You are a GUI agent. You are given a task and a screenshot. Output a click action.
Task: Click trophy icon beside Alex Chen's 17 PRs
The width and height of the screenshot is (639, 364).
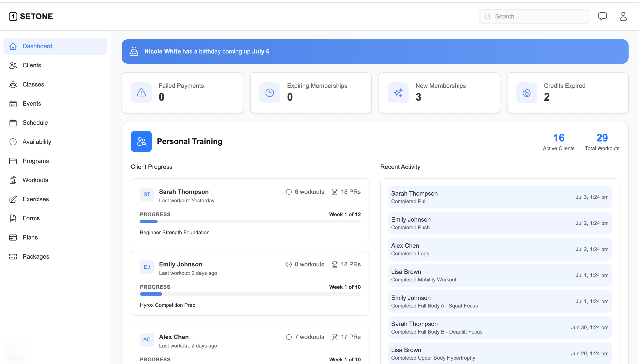click(334, 337)
